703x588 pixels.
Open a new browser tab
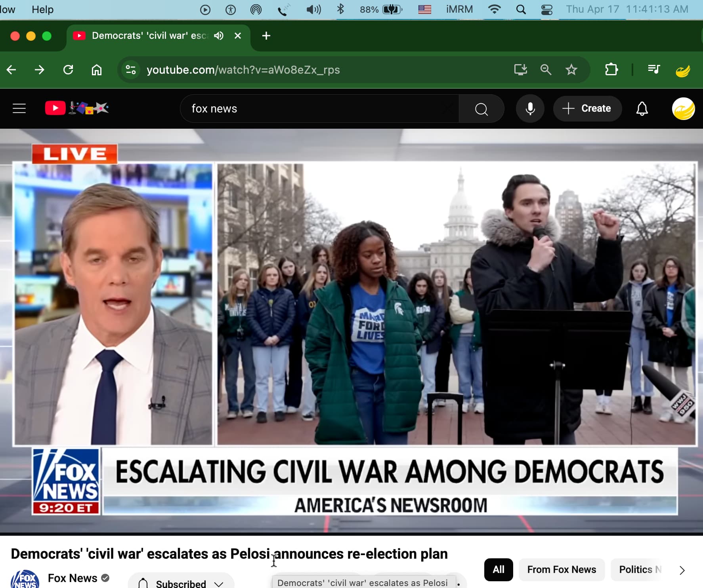(x=266, y=36)
